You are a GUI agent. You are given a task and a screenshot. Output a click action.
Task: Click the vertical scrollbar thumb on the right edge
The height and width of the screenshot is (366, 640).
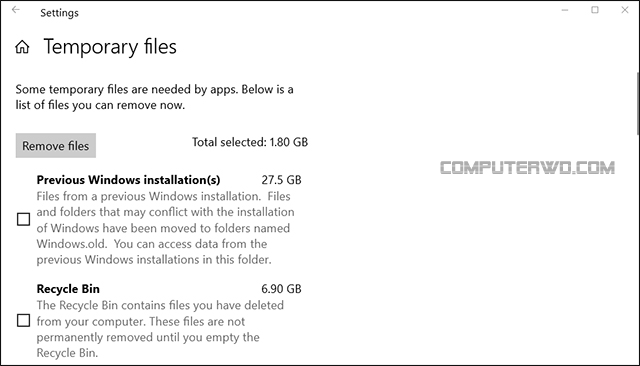(x=638, y=104)
